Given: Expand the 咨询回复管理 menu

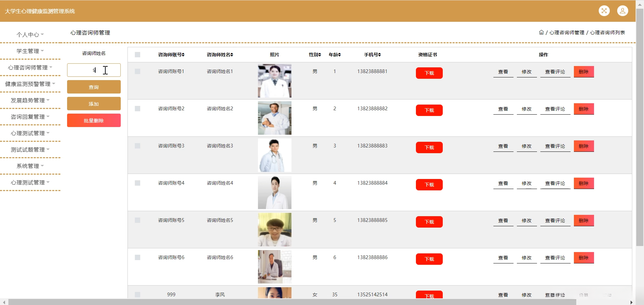Looking at the screenshot, I should pos(30,117).
